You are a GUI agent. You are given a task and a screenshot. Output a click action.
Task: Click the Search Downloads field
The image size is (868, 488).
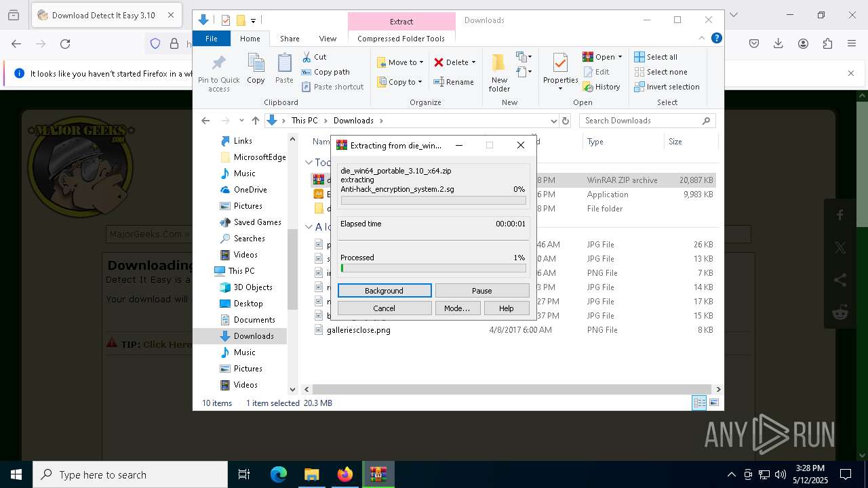pos(648,121)
